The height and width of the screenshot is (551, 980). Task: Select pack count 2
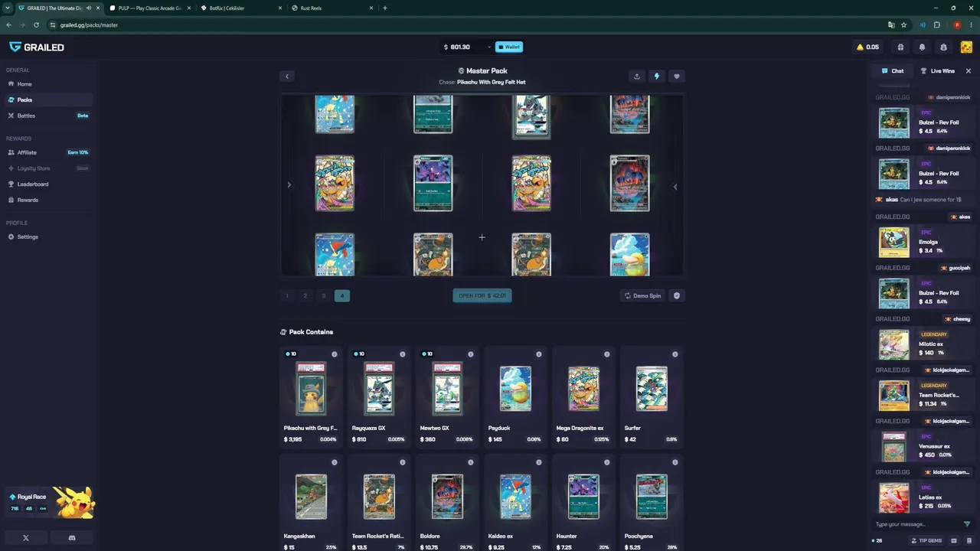tap(305, 295)
